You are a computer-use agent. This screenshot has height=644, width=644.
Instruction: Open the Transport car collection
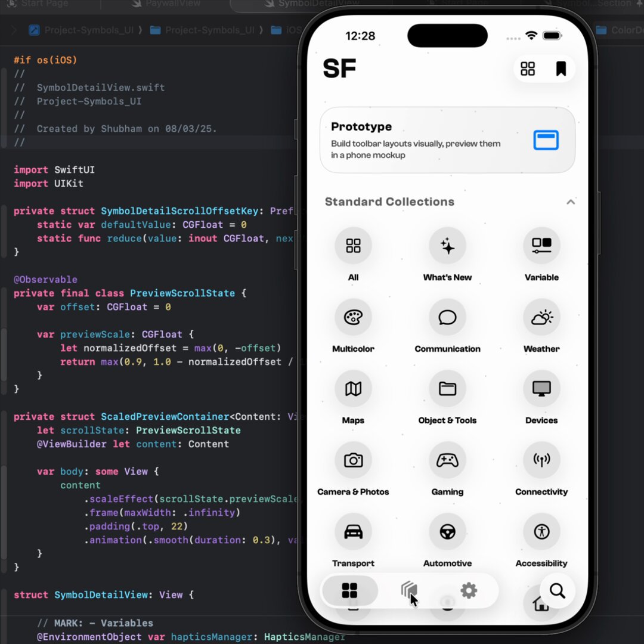[x=353, y=531]
